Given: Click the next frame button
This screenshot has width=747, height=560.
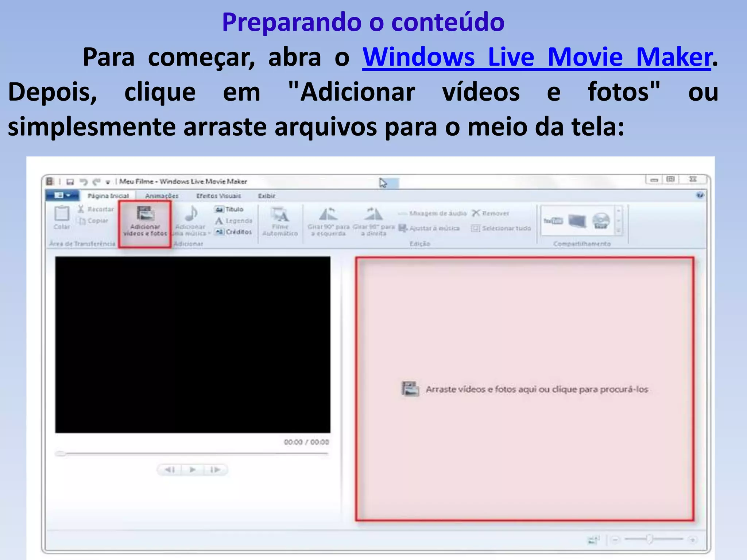Looking at the screenshot, I should click(215, 470).
